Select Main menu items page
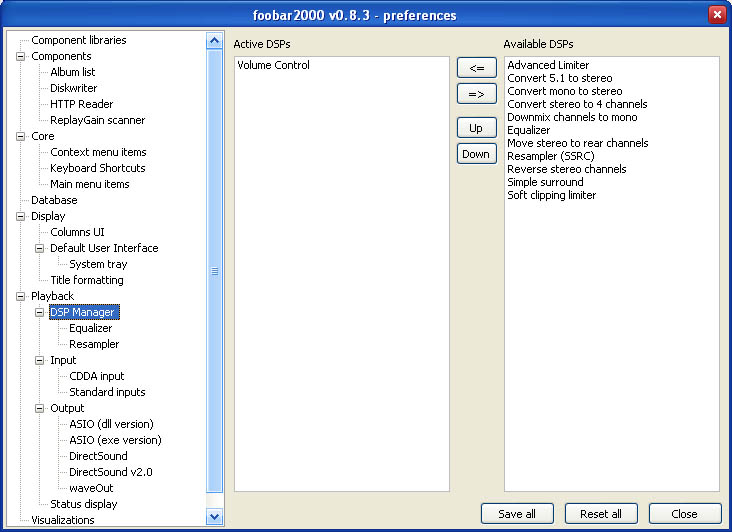This screenshot has height=532, width=732. pos(90,184)
